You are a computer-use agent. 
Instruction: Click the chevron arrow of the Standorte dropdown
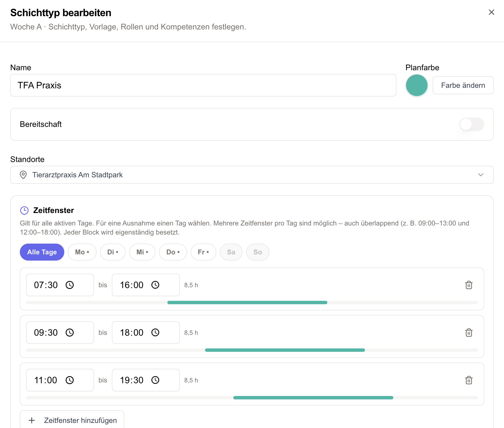[x=480, y=175]
